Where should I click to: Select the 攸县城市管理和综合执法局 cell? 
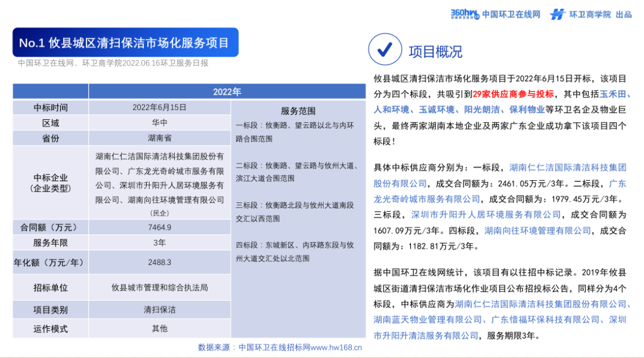click(159, 288)
